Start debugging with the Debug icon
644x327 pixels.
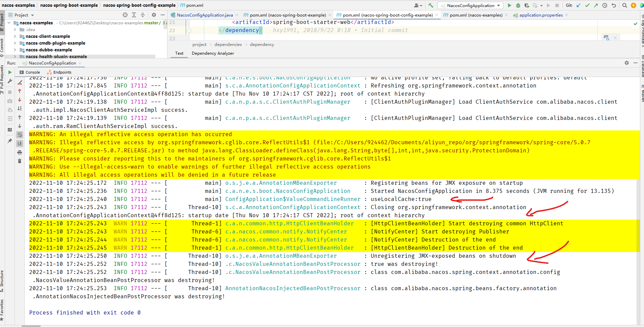pos(517,5)
